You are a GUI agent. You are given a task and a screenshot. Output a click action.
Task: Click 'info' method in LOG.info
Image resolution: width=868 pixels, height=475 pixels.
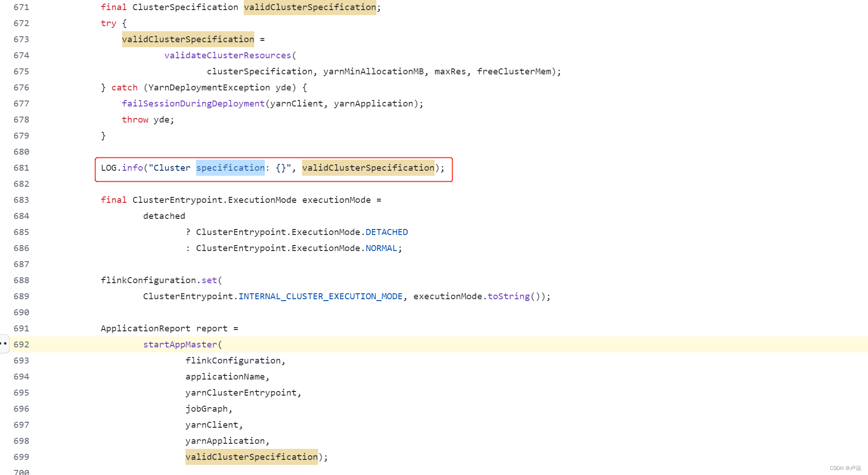[132, 168]
